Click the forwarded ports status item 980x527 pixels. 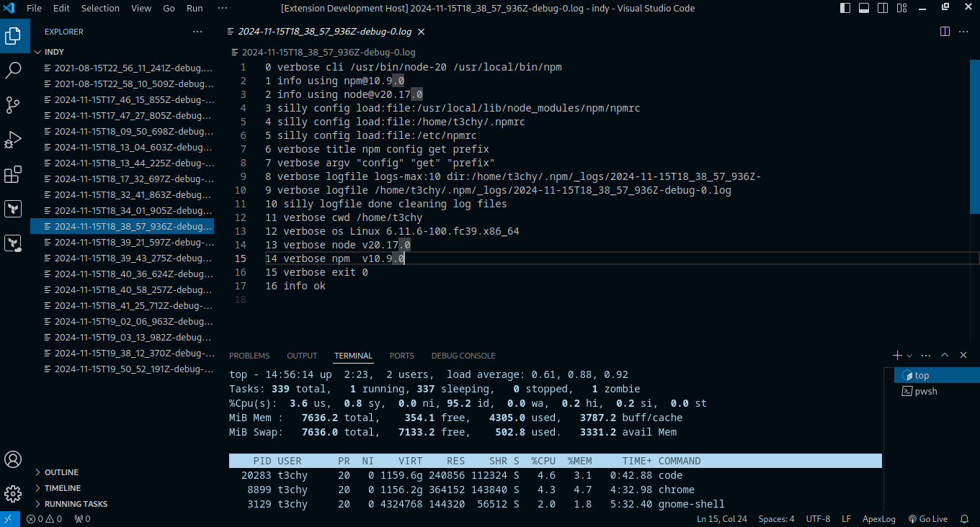83,519
